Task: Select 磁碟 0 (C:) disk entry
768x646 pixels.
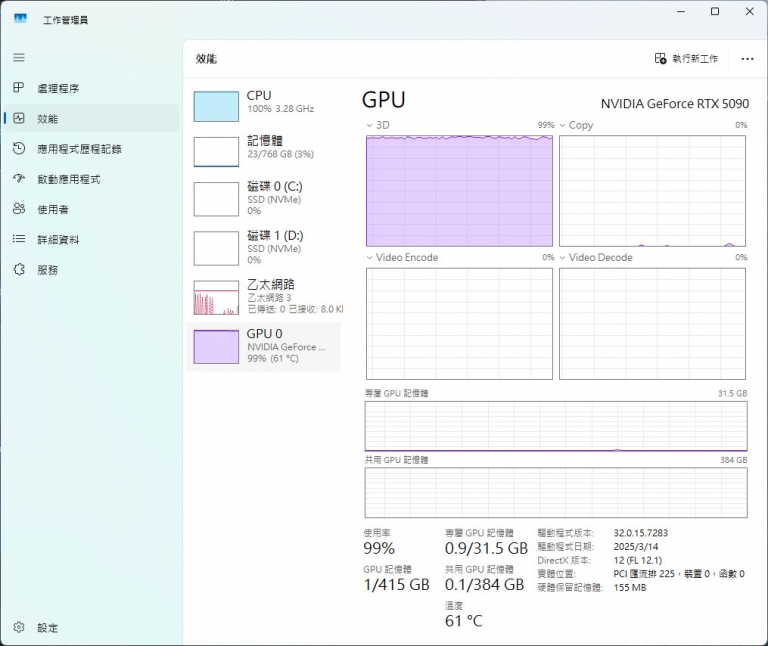Action: click(x=263, y=197)
